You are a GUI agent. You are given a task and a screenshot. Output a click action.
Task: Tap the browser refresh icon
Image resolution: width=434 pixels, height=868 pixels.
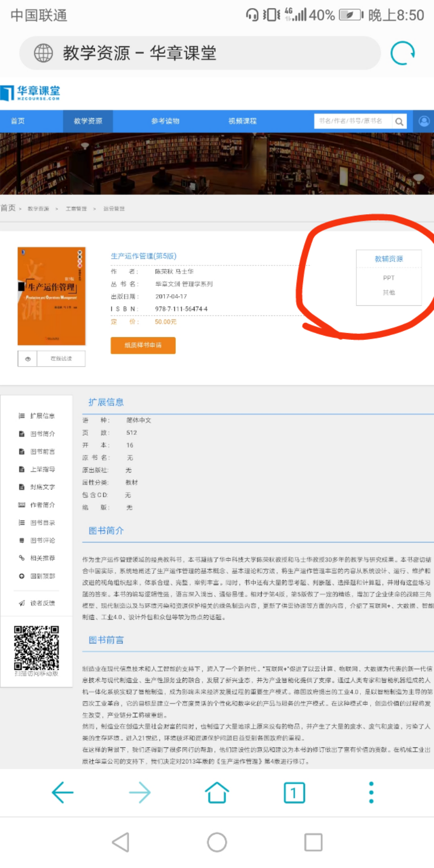402,53
